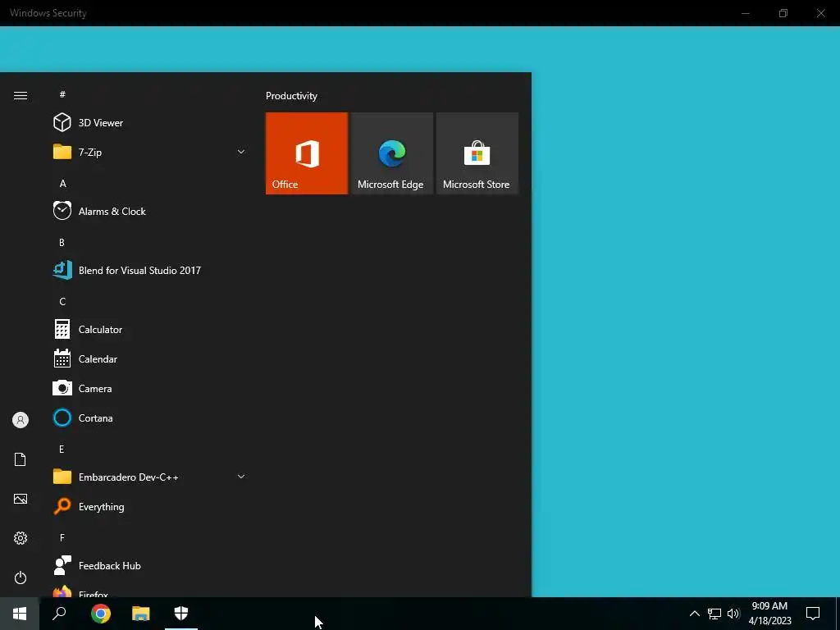The height and width of the screenshot is (630, 840).
Task: Open the Action Center notifications icon
Action: tap(813, 614)
